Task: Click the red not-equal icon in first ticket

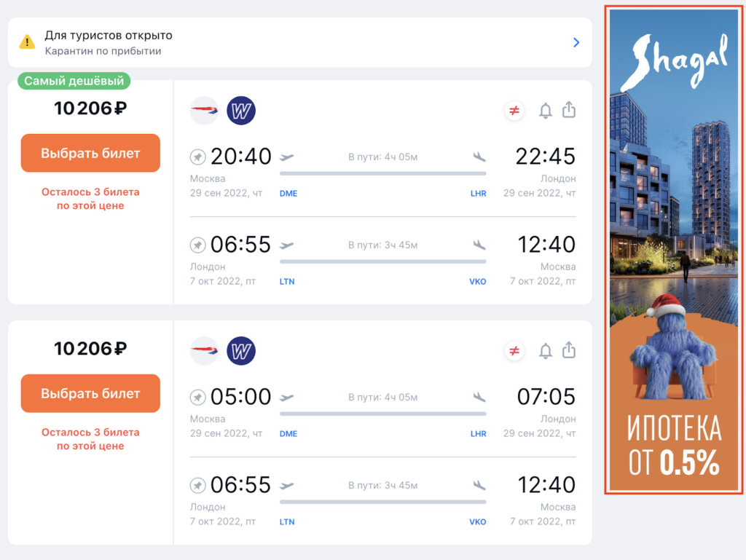Action: pyautogui.click(x=514, y=111)
